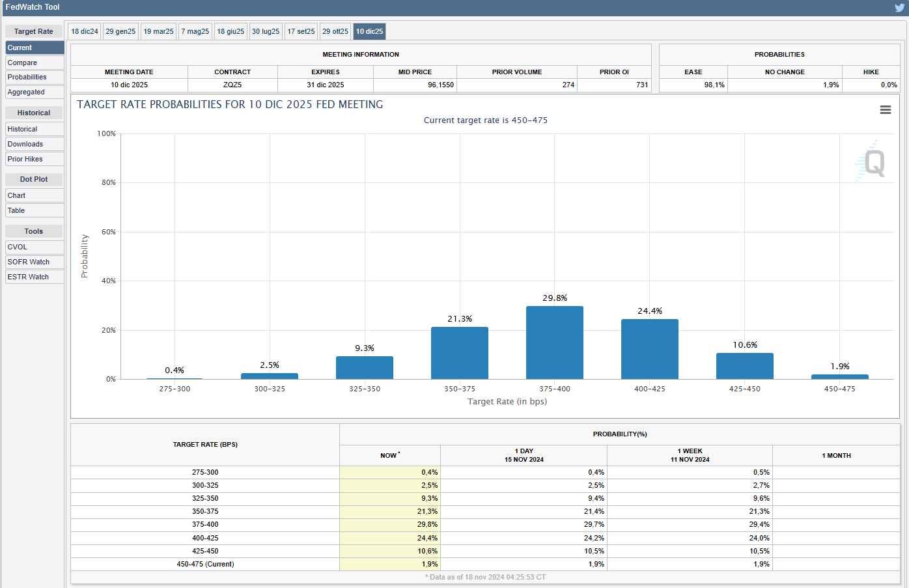The width and height of the screenshot is (909, 588).
Task: Select the 17 set25 meeting tab
Action: point(301,31)
